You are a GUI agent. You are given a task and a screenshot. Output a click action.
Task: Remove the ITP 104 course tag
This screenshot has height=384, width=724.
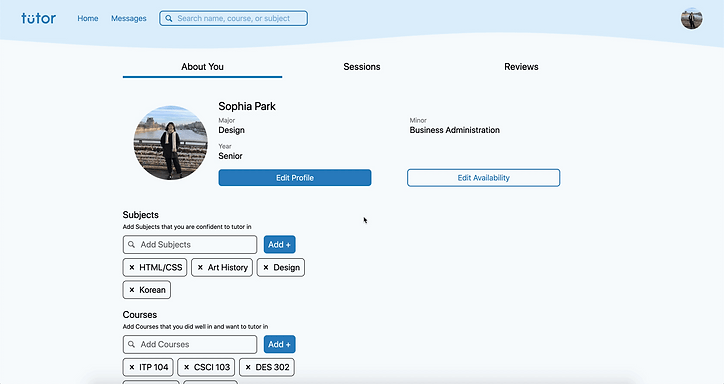point(132,367)
